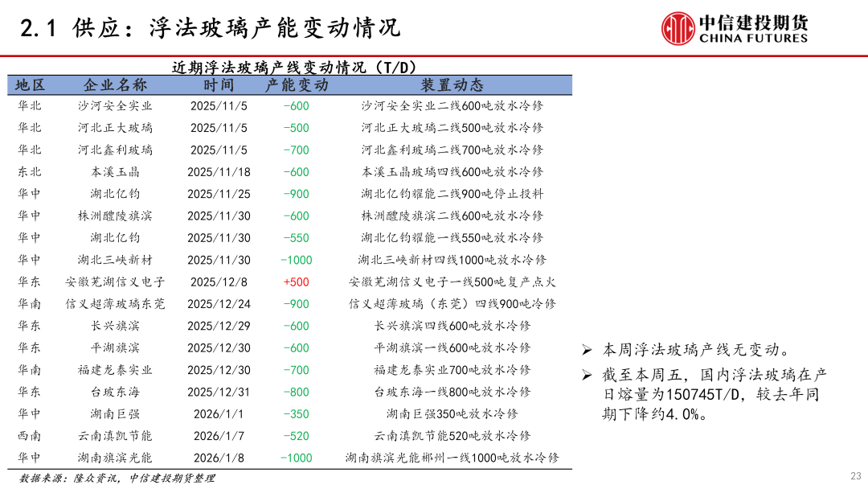Screen dimensions: 868x489
Task: Click company name 长兴旗滨
Action: coord(115,326)
